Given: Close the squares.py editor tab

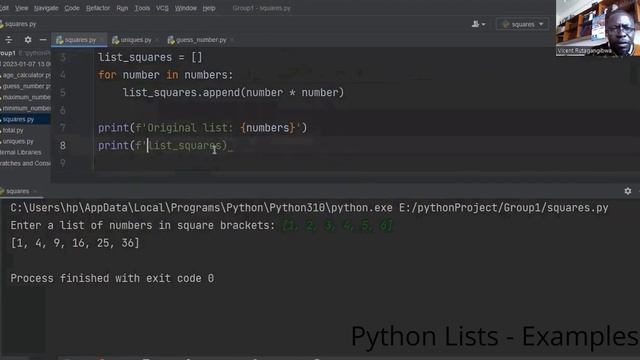Looking at the screenshot, I should coord(102,40).
